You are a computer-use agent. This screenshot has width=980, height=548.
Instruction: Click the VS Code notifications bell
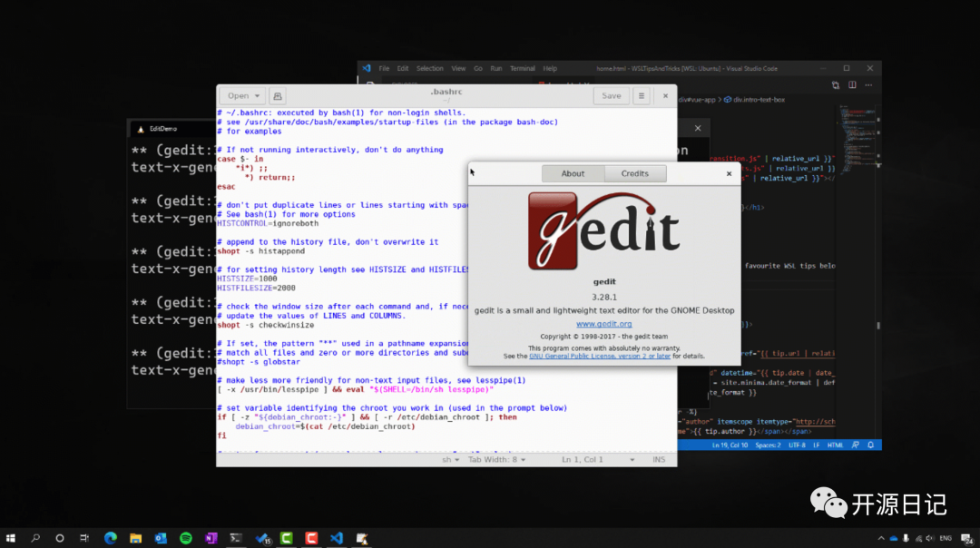tap(870, 445)
